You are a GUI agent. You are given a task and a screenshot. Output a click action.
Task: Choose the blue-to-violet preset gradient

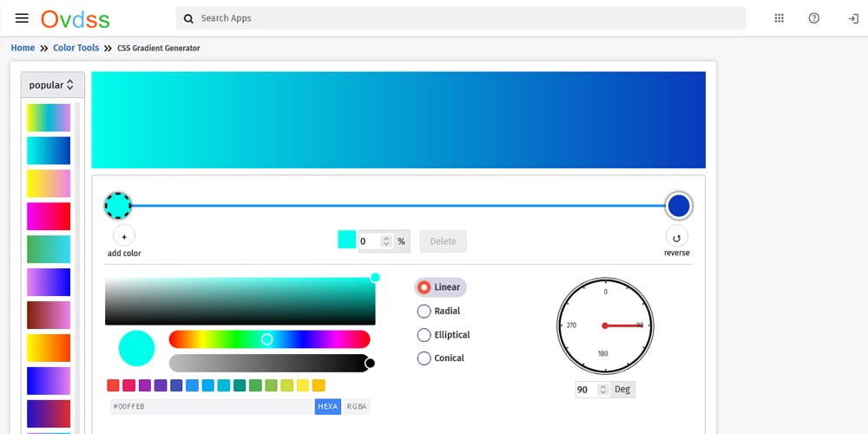(49, 381)
